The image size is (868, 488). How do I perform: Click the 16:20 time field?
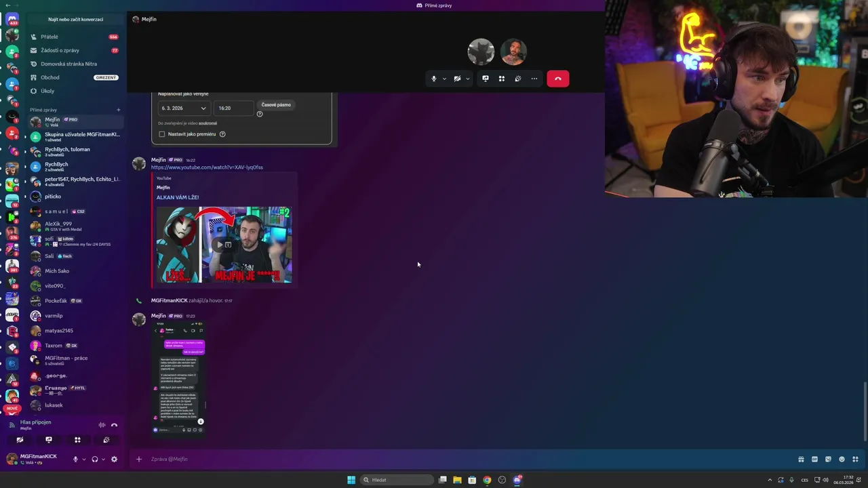tap(234, 108)
